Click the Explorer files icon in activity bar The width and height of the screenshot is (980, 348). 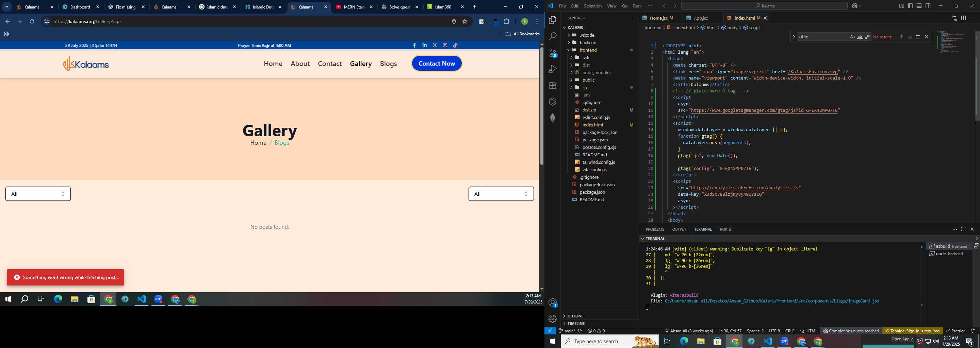point(552,20)
